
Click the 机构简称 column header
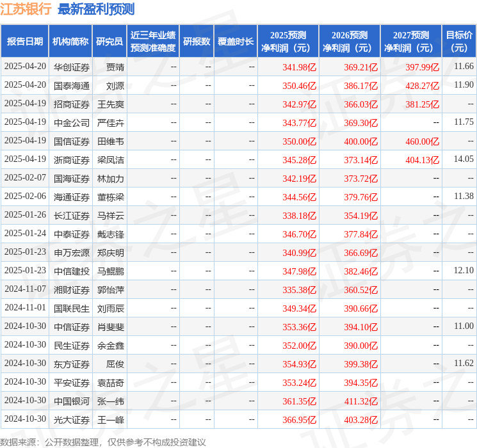(x=70, y=42)
